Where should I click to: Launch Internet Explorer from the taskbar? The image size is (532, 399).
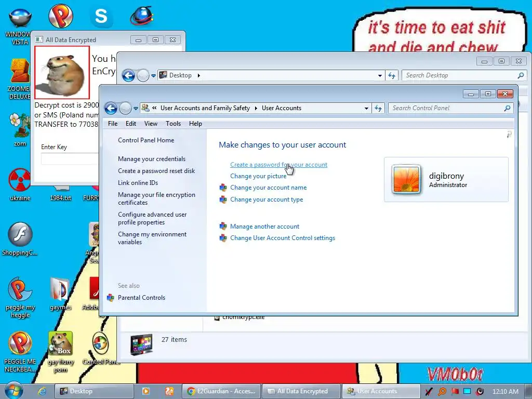click(42, 391)
